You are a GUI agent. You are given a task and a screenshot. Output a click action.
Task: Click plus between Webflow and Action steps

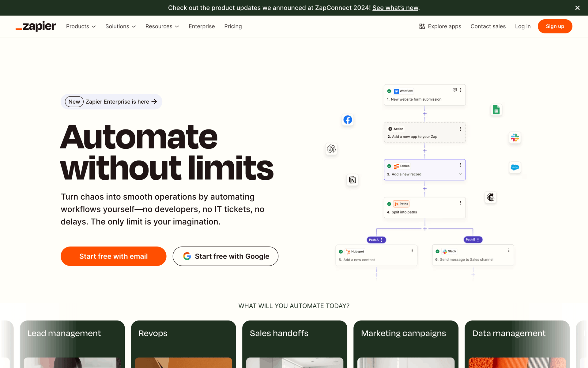click(425, 114)
